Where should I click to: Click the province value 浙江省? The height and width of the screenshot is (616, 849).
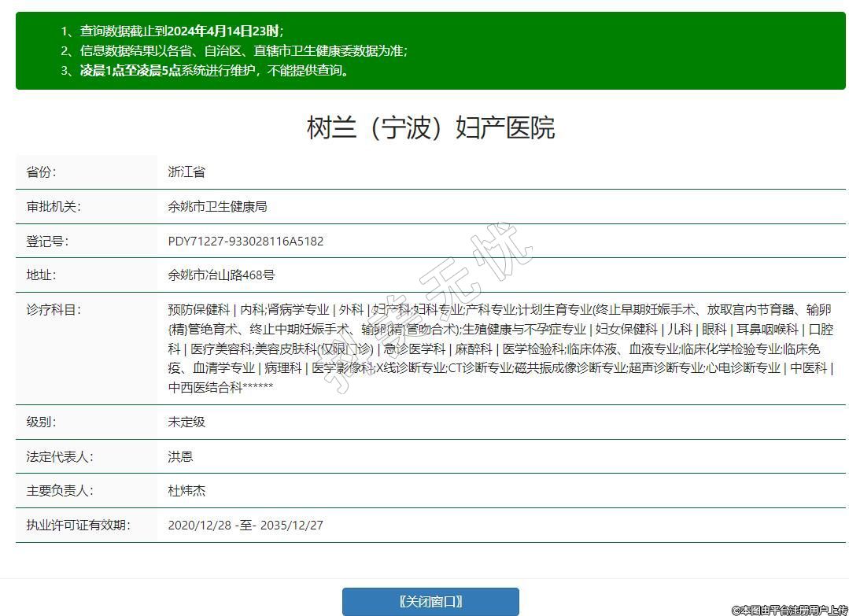pyautogui.click(x=186, y=172)
